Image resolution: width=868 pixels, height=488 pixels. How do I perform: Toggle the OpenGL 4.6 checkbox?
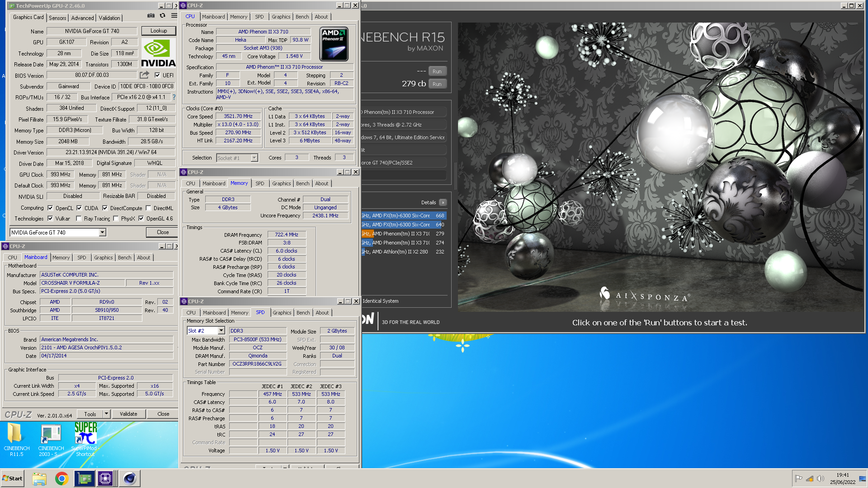pyautogui.click(x=141, y=219)
